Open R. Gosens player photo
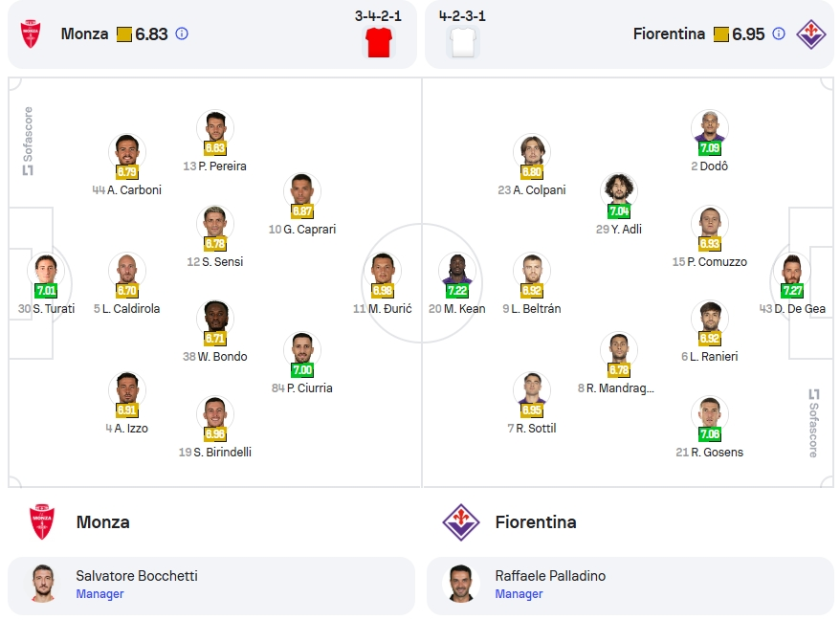Image resolution: width=840 pixels, height=620 pixels. point(709,414)
